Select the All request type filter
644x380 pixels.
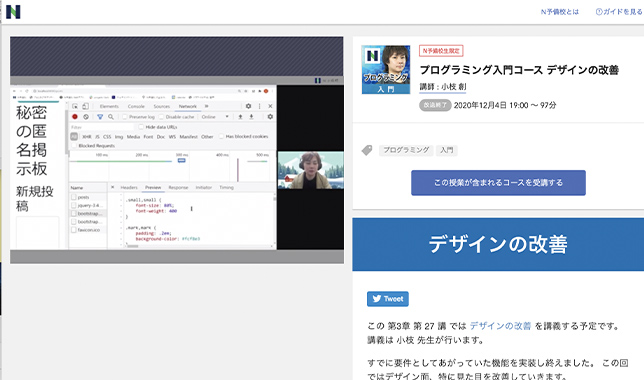(x=74, y=136)
